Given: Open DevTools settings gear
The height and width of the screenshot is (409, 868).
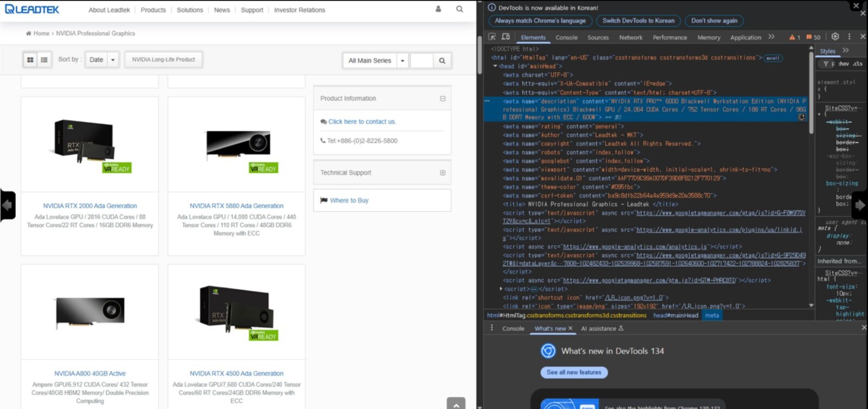Looking at the screenshot, I should tap(835, 37).
